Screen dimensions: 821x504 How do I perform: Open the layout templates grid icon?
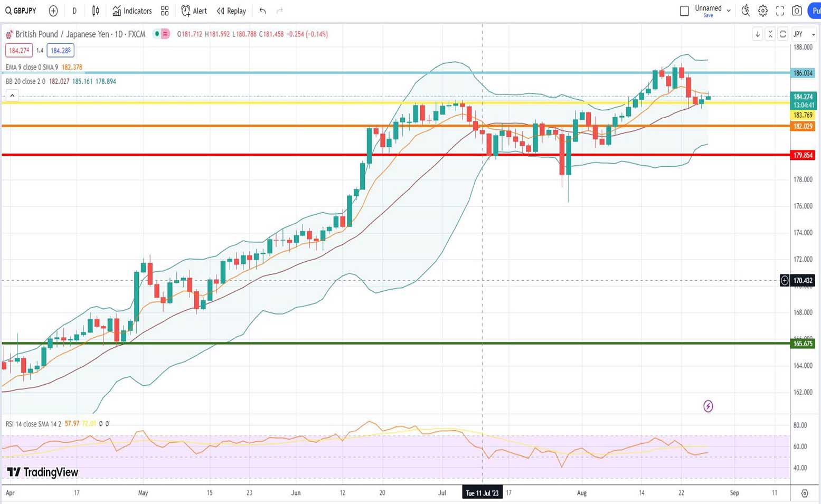[165, 11]
